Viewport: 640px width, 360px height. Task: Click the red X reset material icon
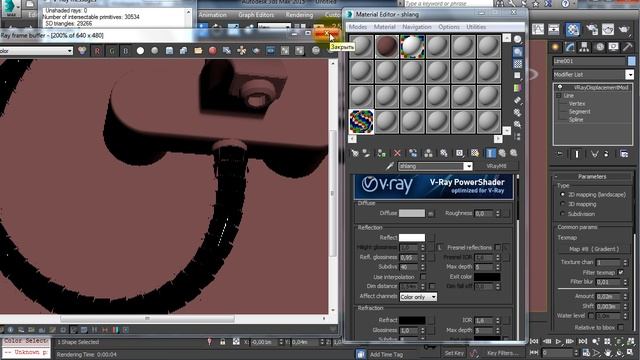[x=397, y=153]
